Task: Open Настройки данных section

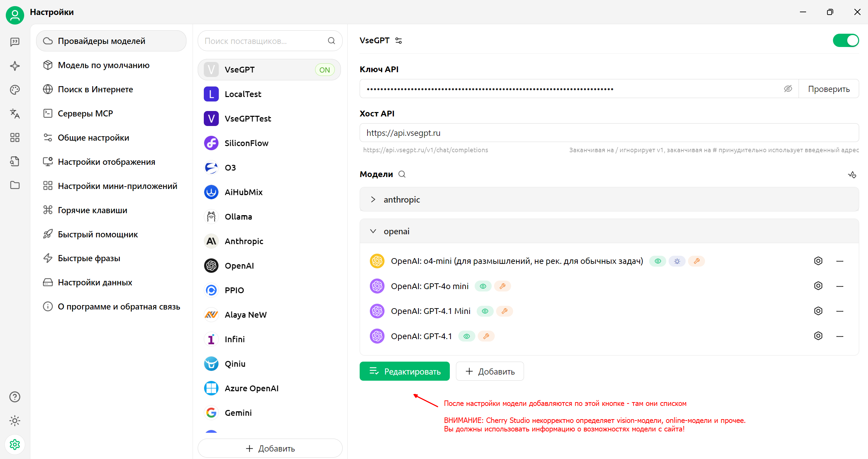Action: click(111, 282)
